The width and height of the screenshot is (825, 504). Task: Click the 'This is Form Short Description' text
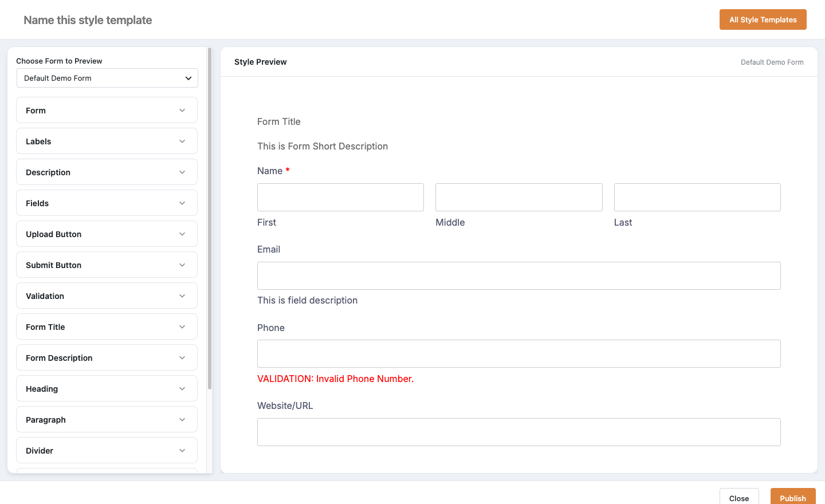(323, 146)
